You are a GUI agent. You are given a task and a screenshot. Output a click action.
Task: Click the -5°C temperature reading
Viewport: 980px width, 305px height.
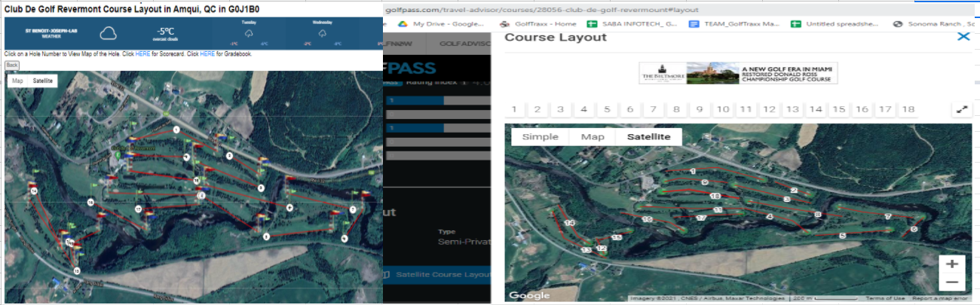click(x=165, y=31)
